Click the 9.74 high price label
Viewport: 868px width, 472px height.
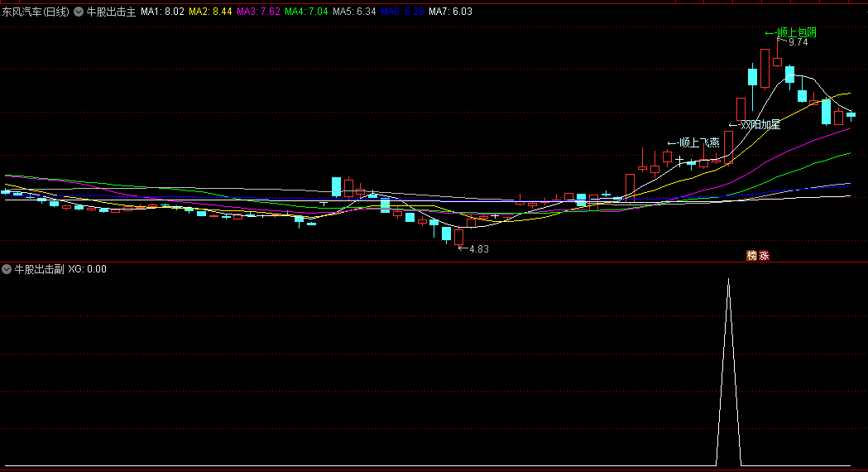(x=798, y=42)
